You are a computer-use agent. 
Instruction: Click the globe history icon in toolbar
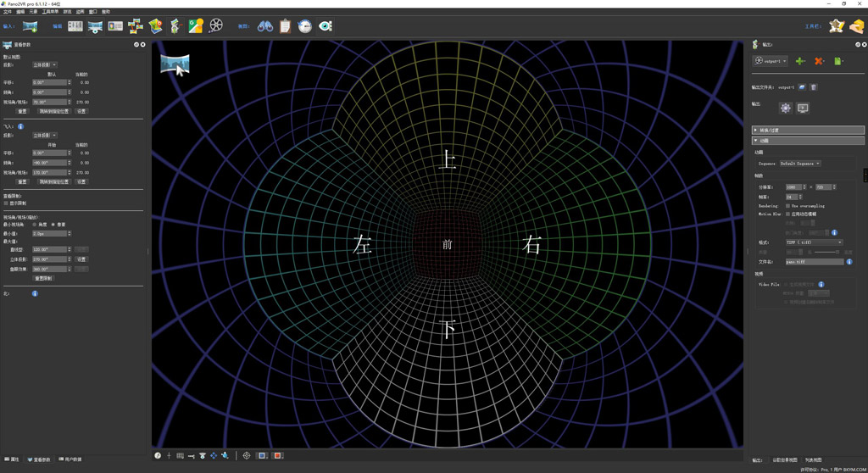305,26
